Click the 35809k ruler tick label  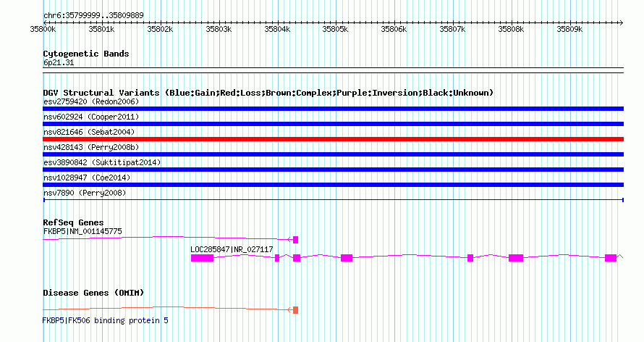click(569, 30)
